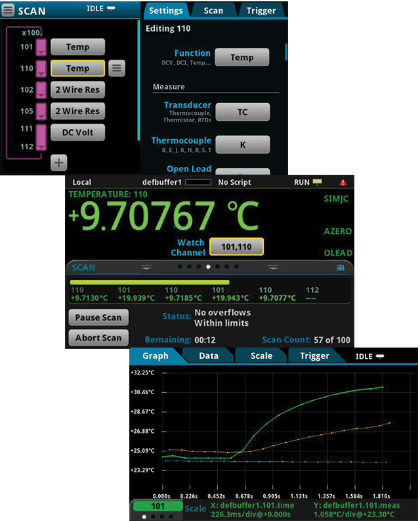Open the Function selector showing Temp
The image size is (420, 521).
242,57
